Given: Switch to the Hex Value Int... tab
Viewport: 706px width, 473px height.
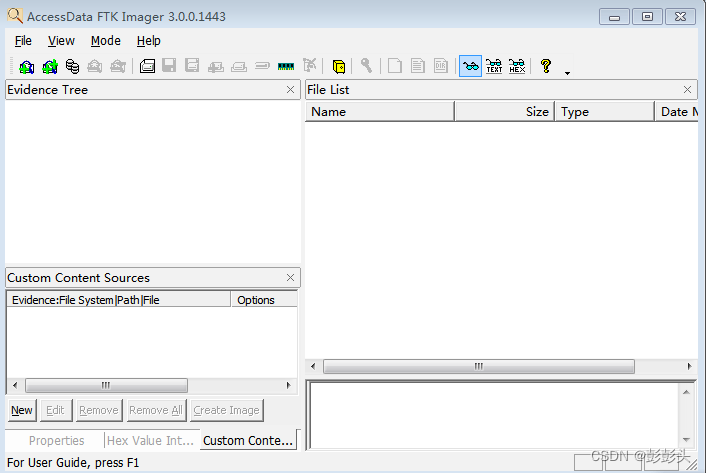Looking at the screenshot, I should [150, 441].
